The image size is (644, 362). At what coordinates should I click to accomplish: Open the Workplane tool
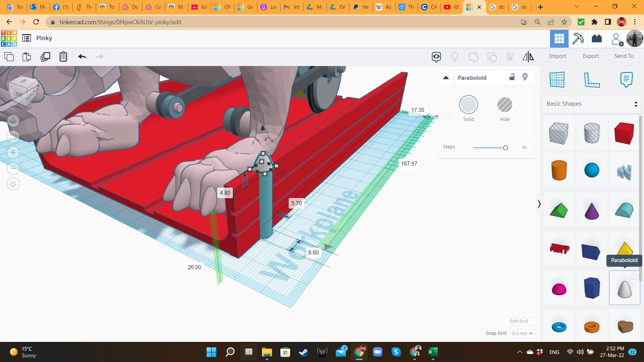click(x=557, y=80)
